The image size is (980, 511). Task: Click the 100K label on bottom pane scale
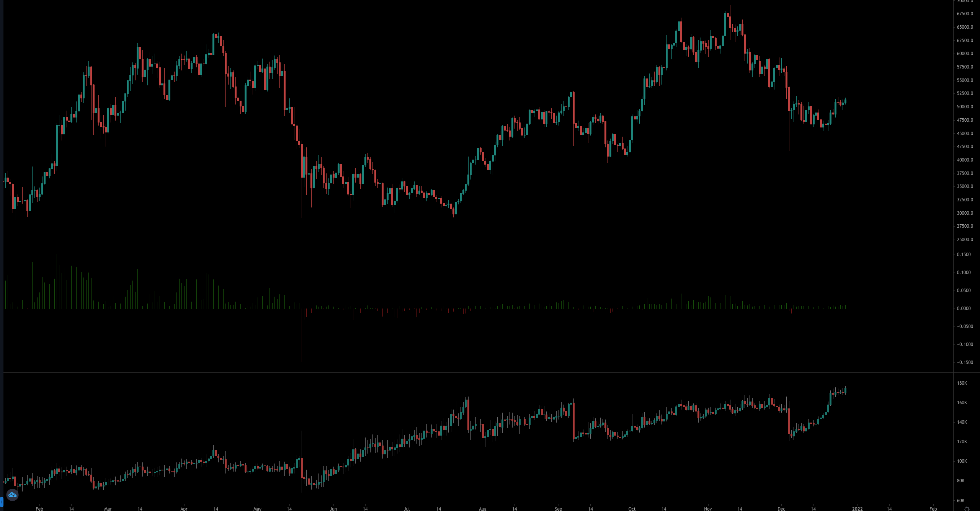962,461
